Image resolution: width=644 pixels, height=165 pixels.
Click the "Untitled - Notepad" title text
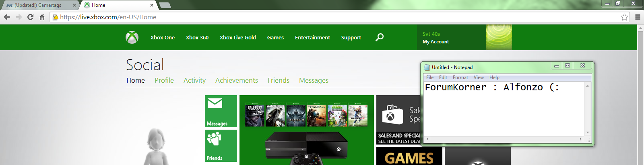pyautogui.click(x=452, y=67)
